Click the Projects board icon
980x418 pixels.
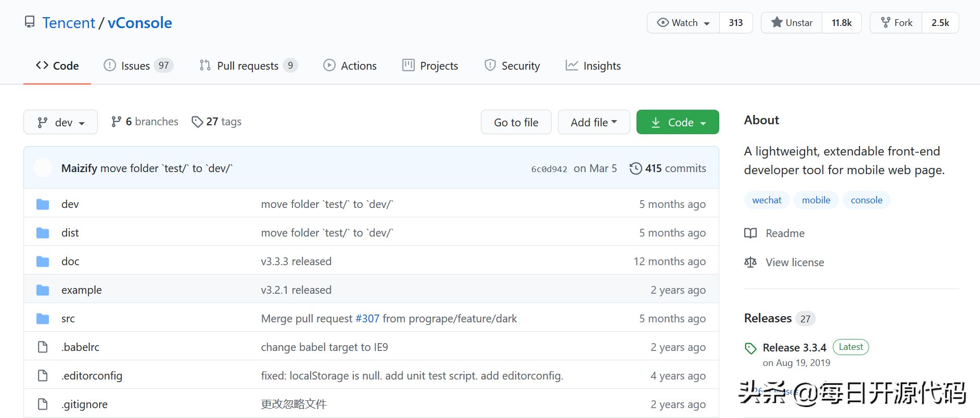[409, 65]
